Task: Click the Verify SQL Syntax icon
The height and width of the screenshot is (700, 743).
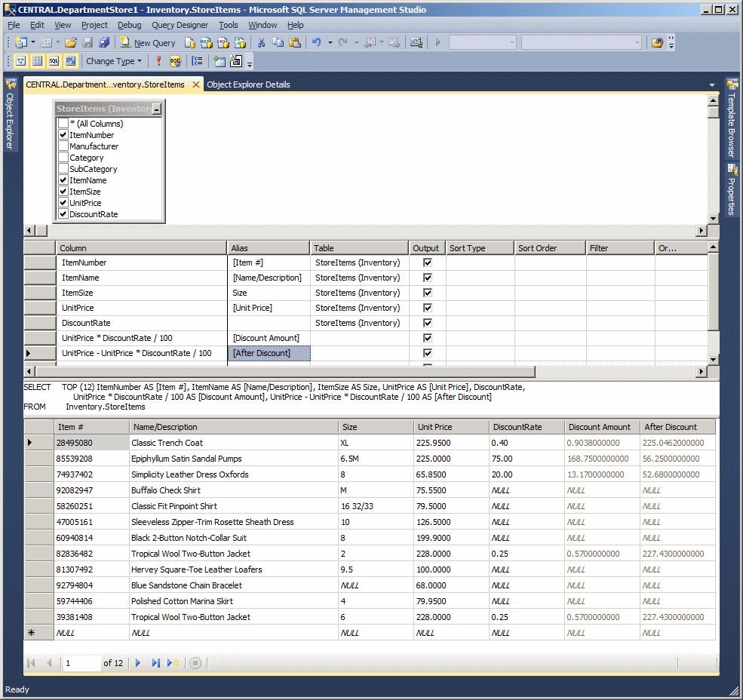Action: point(175,60)
